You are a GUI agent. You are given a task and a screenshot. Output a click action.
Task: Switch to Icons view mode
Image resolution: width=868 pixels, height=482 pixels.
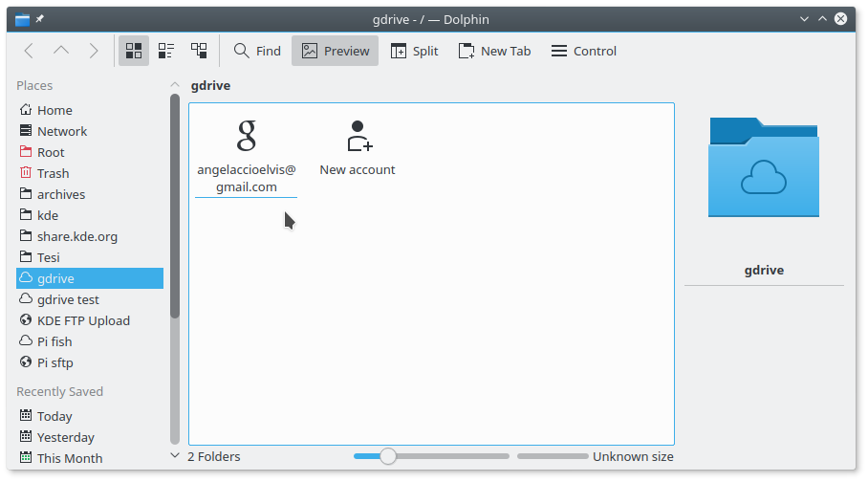[134, 51]
